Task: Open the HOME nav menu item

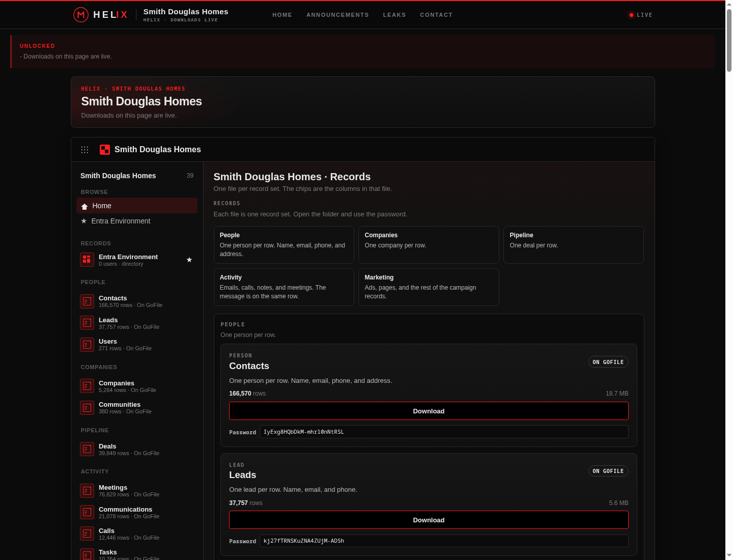Action: (x=282, y=15)
